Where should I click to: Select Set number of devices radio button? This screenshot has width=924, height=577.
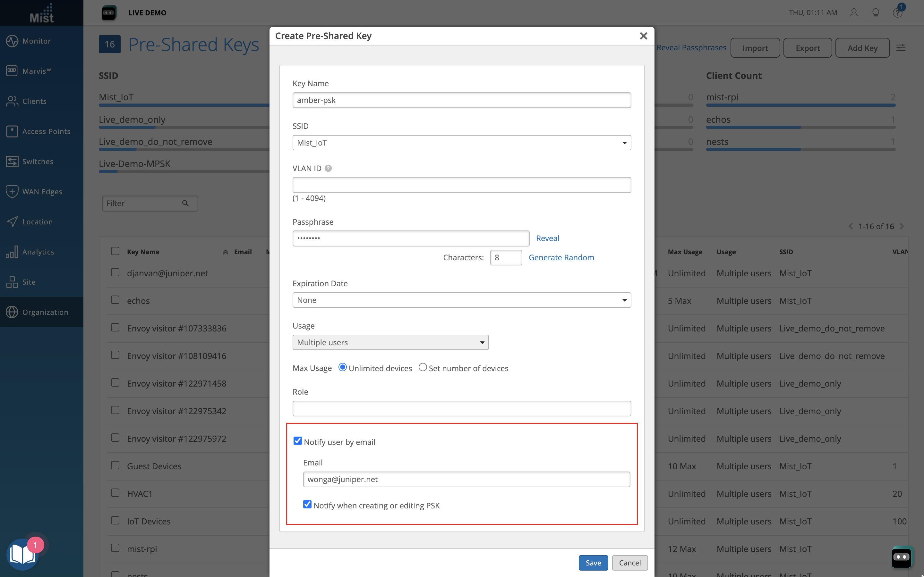422,367
